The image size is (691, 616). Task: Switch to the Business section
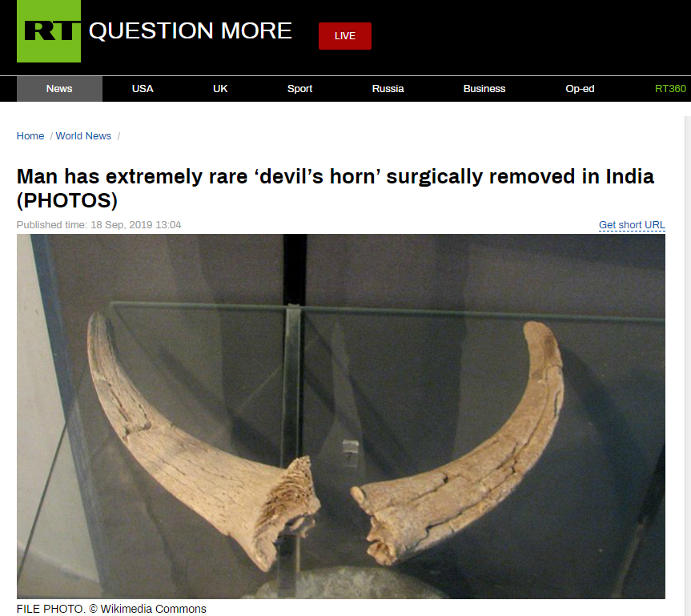[x=484, y=89]
